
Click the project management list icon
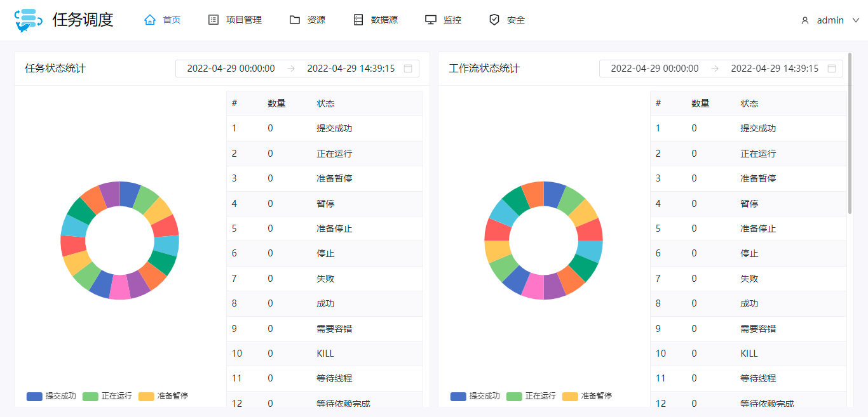click(214, 20)
